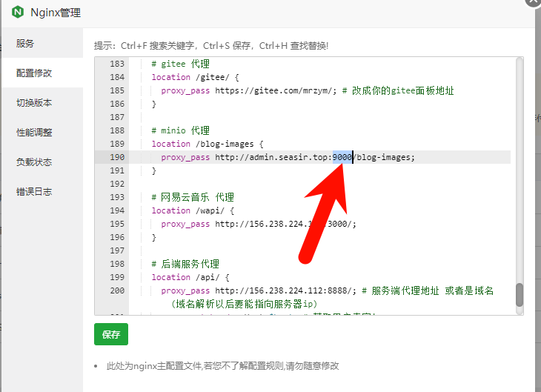The width and height of the screenshot is (541, 392).
Task: Click the '# minio 代理' comment
Action: point(180,130)
